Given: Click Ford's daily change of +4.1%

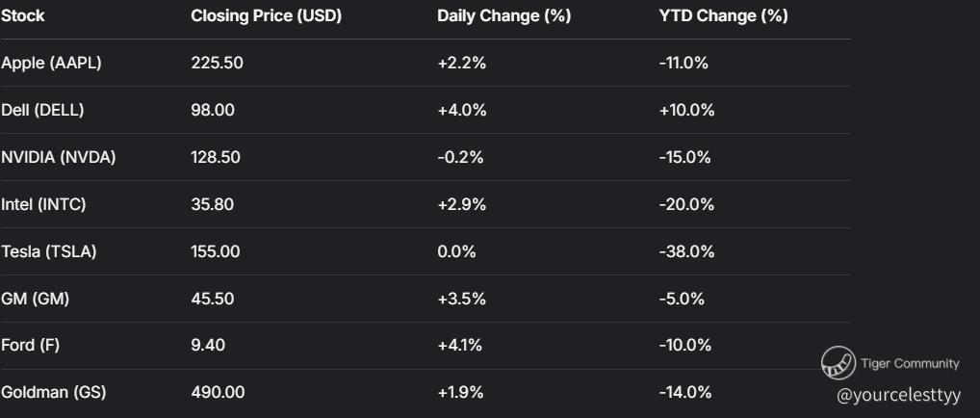Looking at the screenshot, I should (460, 346).
